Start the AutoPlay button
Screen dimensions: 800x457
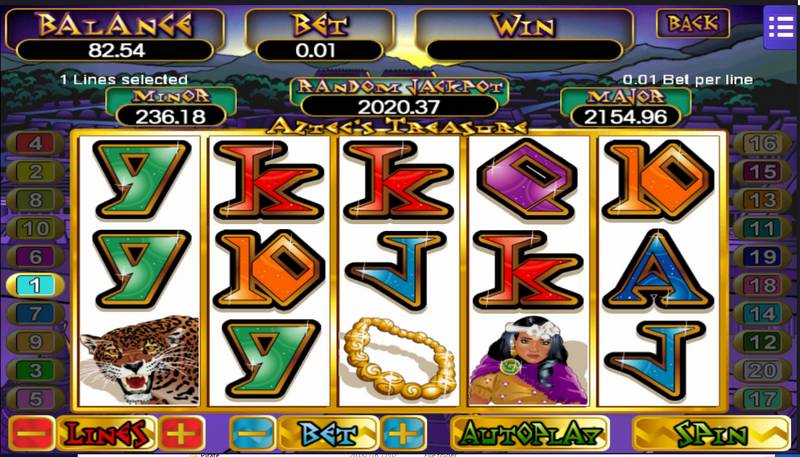(x=530, y=435)
